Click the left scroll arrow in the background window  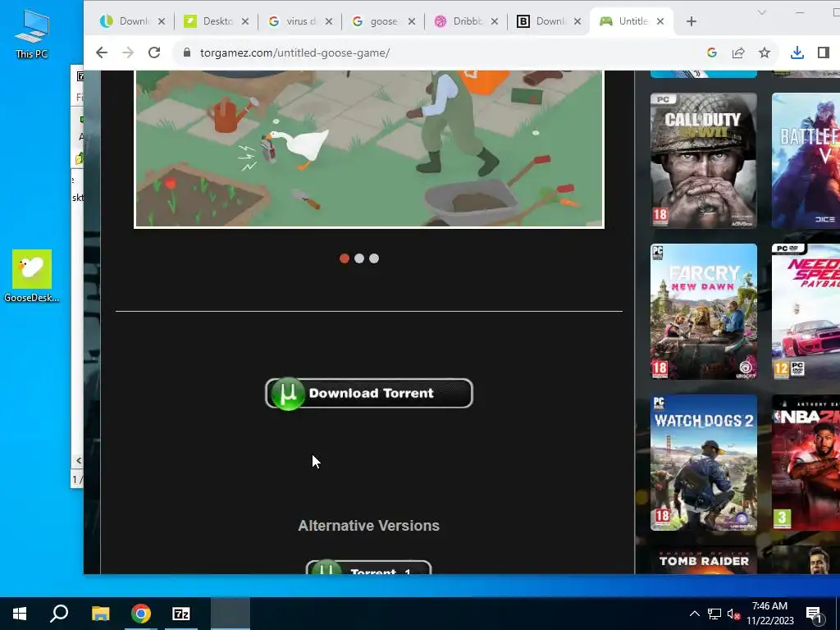(x=78, y=460)
